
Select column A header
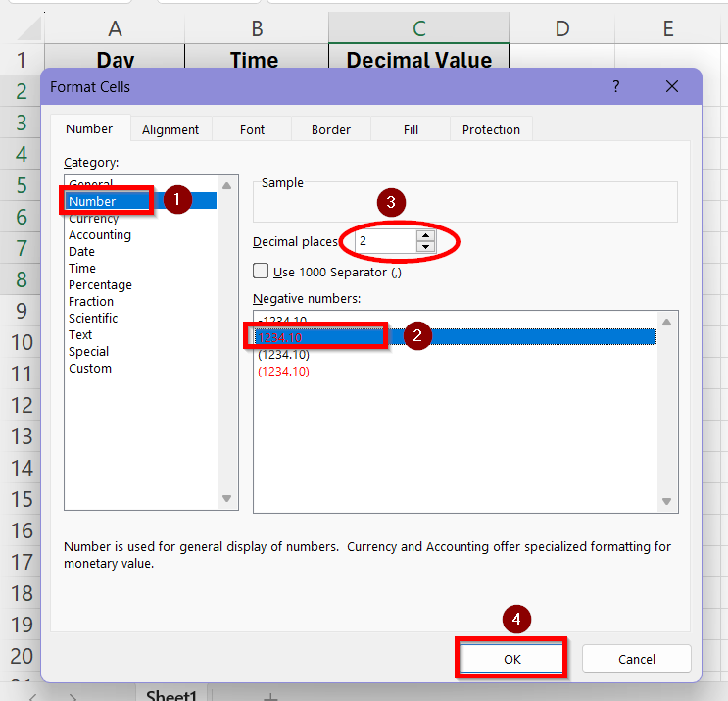coord(115,28)
